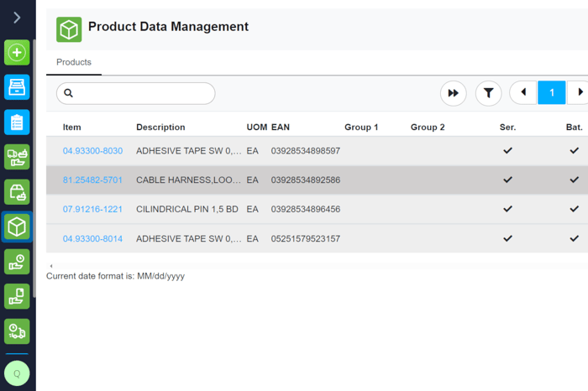Click the table's horizontal scroll left arrow

click(x=51, y=266)
